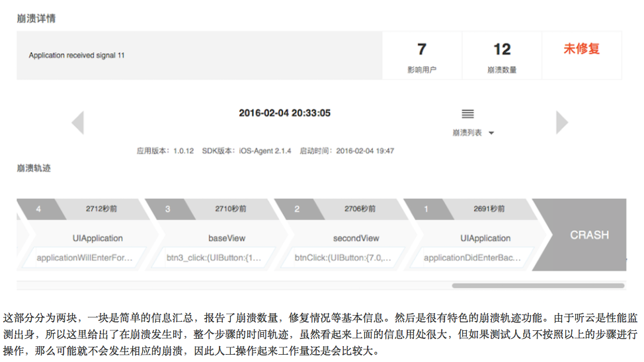644x362 pixels.
Task: Select the CRASH step in trajectory
Action: coord(588,235)
